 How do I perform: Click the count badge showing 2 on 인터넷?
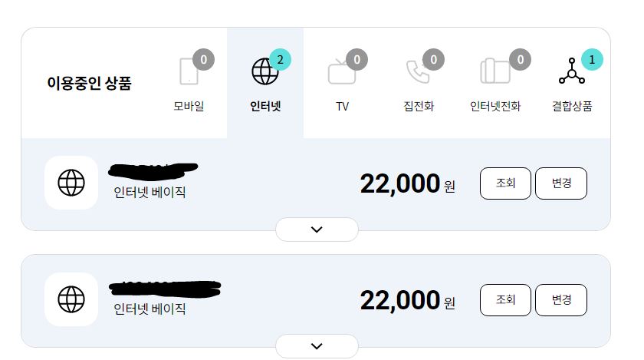[280, 59]
